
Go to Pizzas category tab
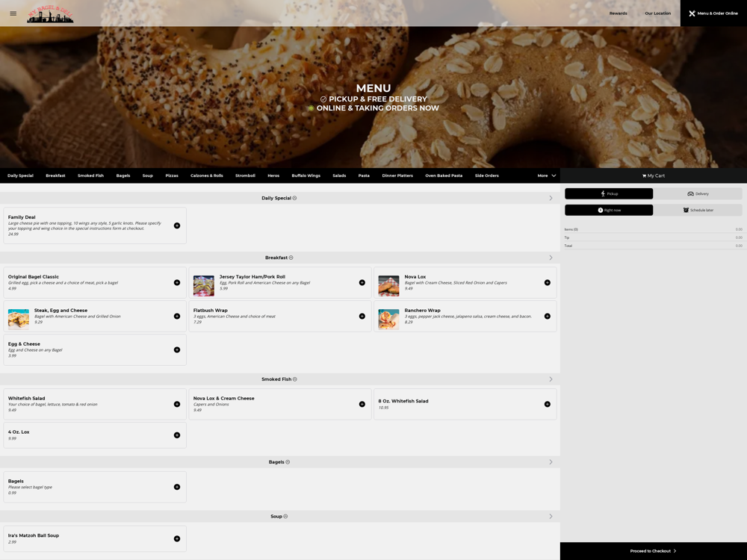pyautogui.click(x=172, y=175)
